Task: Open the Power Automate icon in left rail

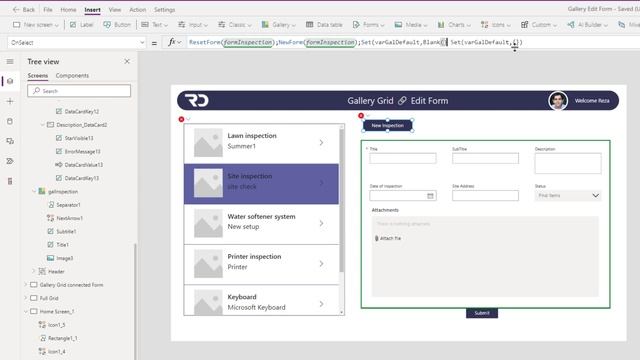Action: tap(10, 161)
